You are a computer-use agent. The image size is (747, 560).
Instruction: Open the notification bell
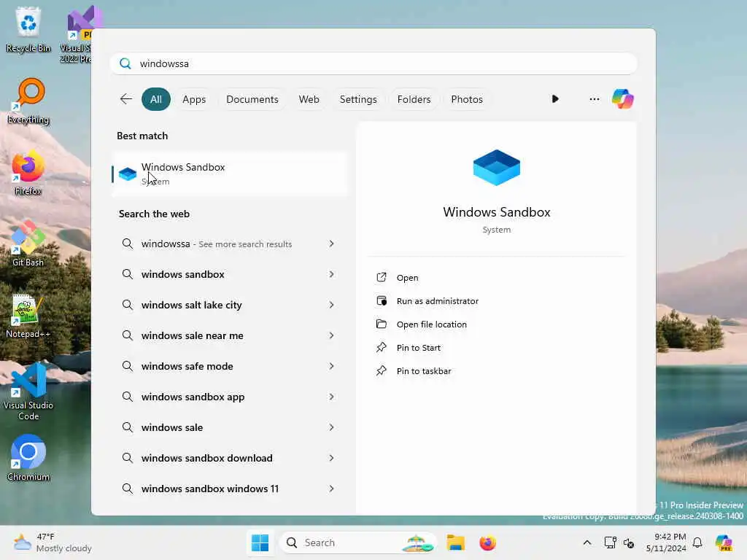click(697, 542)
